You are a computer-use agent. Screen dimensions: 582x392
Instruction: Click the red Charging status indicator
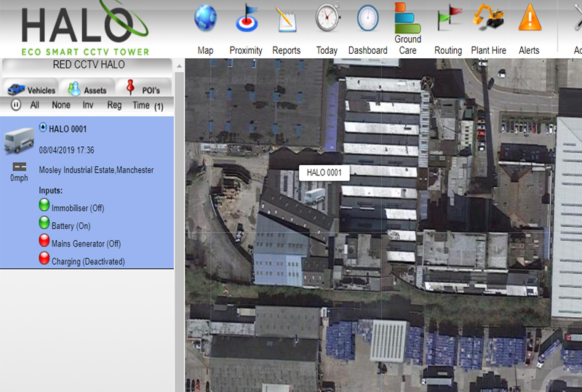pyautogui.click(x=44, y=258)
